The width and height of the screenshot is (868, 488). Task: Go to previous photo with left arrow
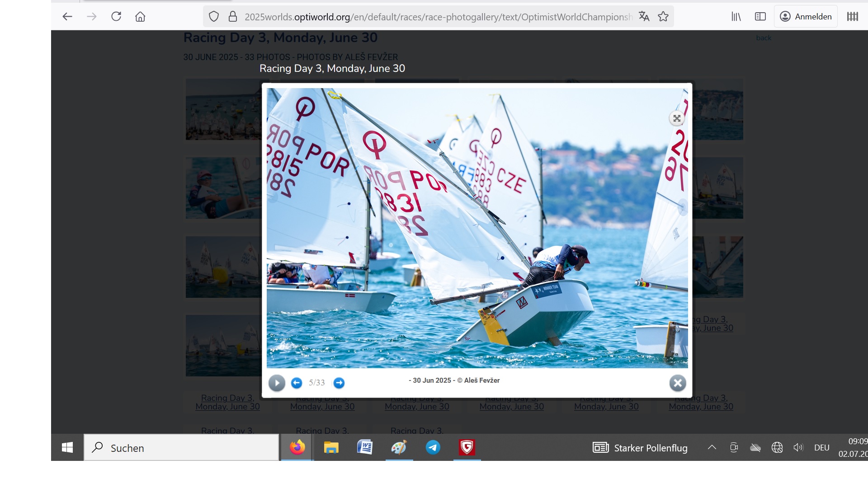[297, 383]
